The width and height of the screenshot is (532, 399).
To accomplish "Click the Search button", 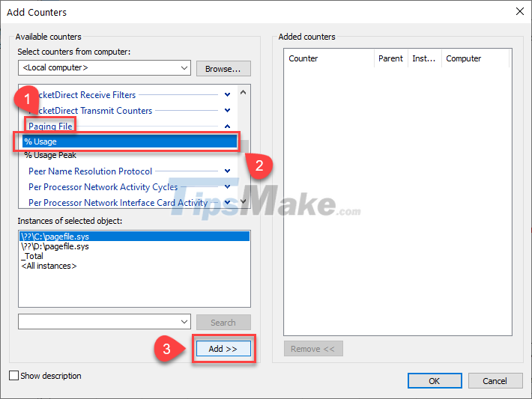I will point(223,323).
